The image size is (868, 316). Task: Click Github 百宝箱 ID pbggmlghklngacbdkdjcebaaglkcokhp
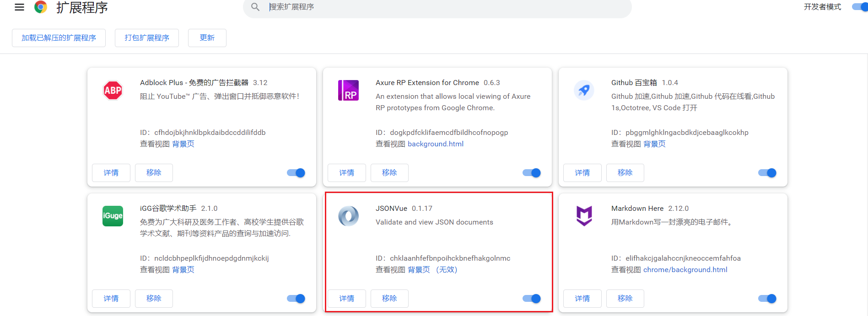687,133
